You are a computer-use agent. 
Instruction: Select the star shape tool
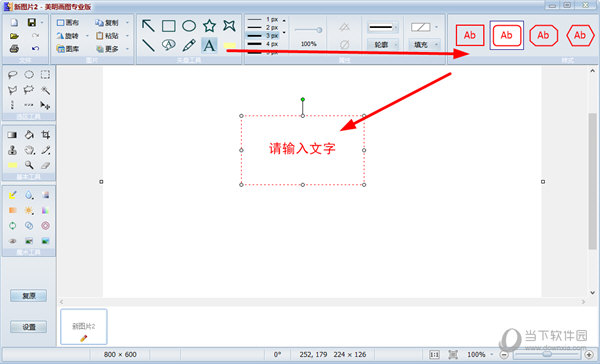(209, 26)
